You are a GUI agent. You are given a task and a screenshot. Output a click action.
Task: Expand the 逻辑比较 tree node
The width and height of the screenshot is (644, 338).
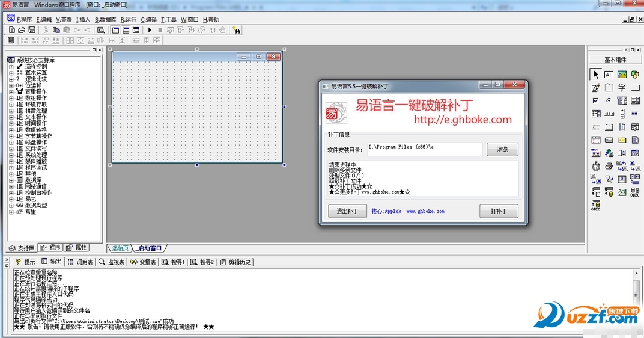click(11, 79)
